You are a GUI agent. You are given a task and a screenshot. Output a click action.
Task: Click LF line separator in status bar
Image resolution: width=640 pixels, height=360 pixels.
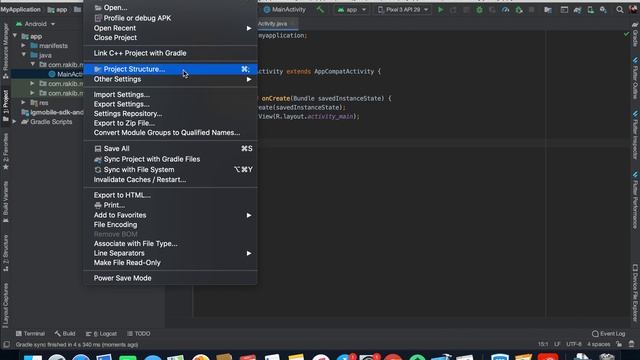point(557,344)
